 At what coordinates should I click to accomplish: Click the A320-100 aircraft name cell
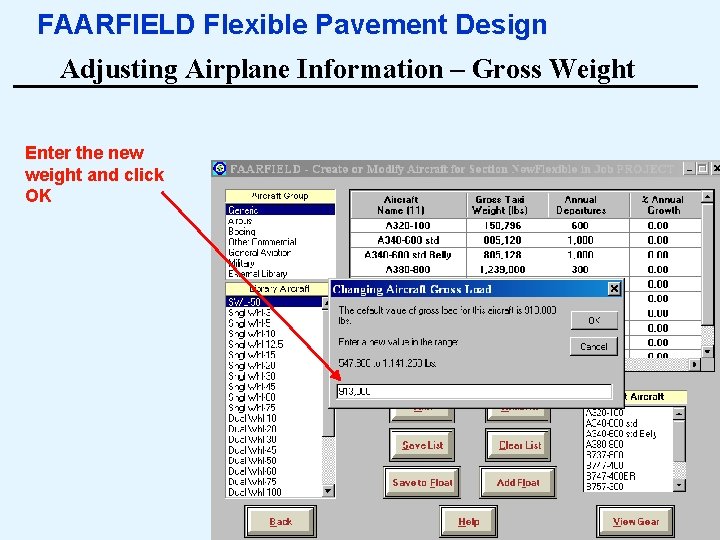pyautogui.click(x=408, y=225)
